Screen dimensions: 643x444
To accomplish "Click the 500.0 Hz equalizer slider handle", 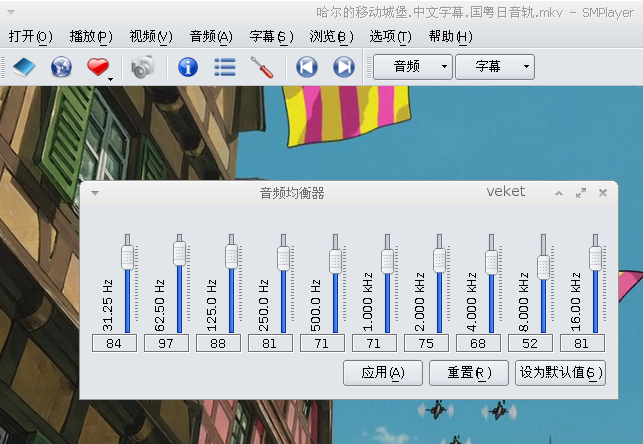I will pos(335,261).
